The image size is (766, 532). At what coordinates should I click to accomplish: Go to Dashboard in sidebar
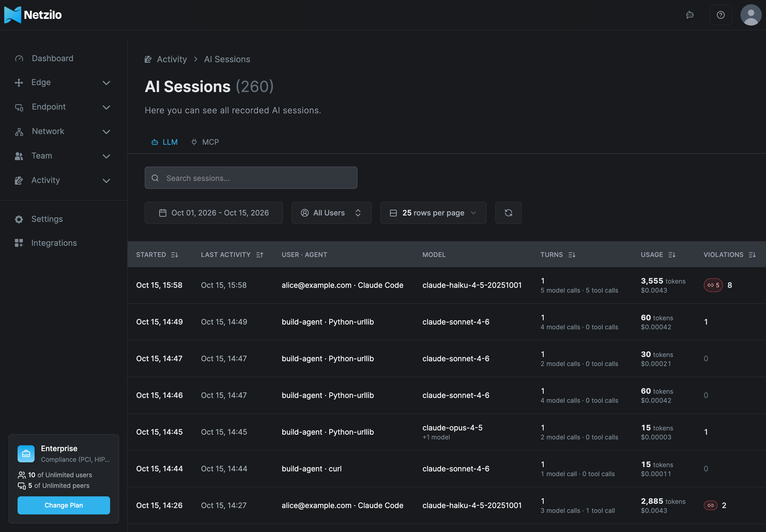[52, 58]
